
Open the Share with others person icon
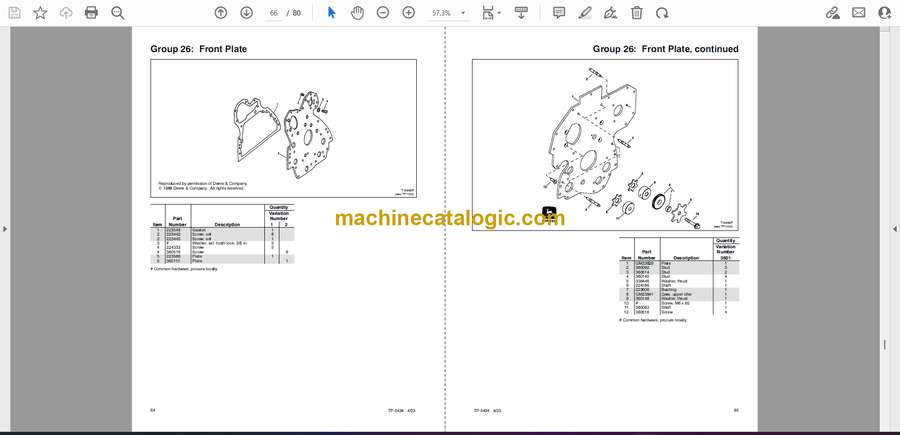click(x=885, y=13)
